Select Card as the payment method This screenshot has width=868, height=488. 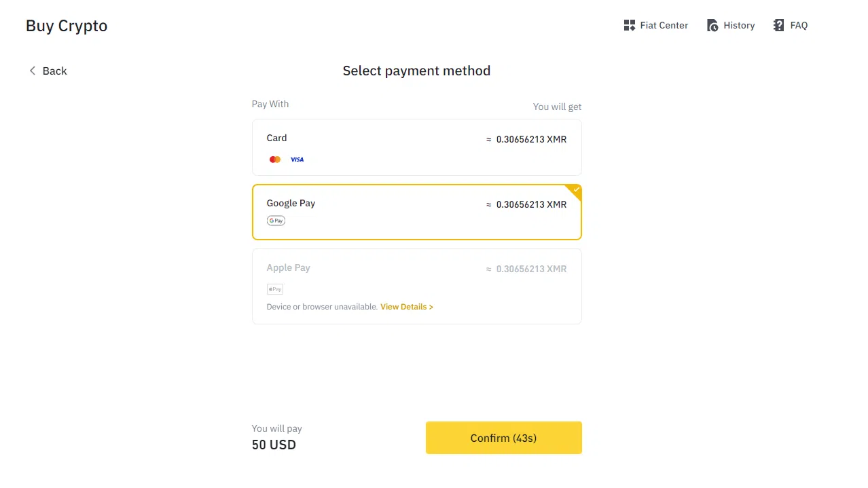[x=416, y=147]
